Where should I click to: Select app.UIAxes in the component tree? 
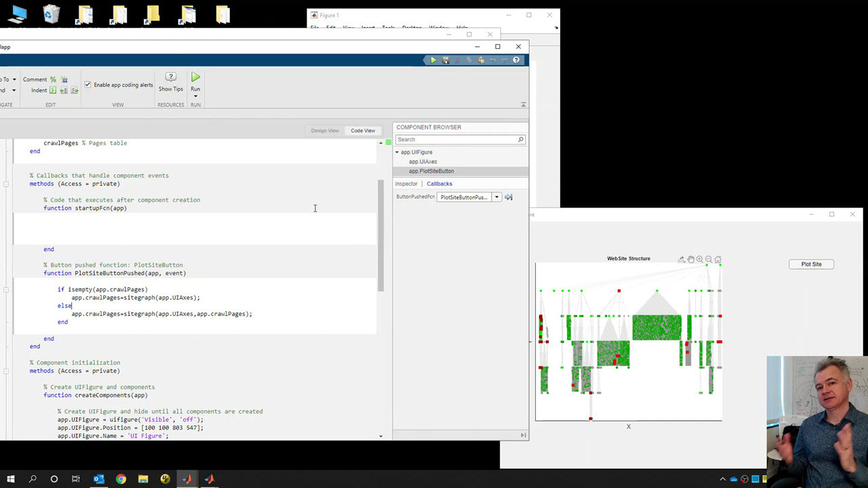click(x=423, y=162)
